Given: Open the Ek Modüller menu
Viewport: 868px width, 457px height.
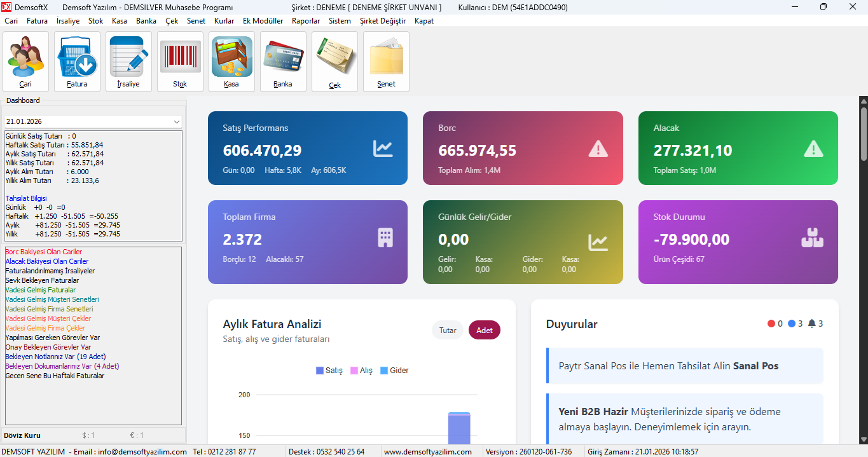Looking at the screenshot, I should pyautogui.click(x=263, y=21).
